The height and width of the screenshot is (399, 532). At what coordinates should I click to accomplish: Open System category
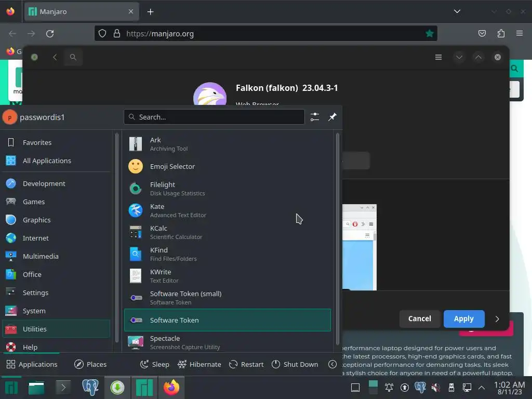point(56,311)
